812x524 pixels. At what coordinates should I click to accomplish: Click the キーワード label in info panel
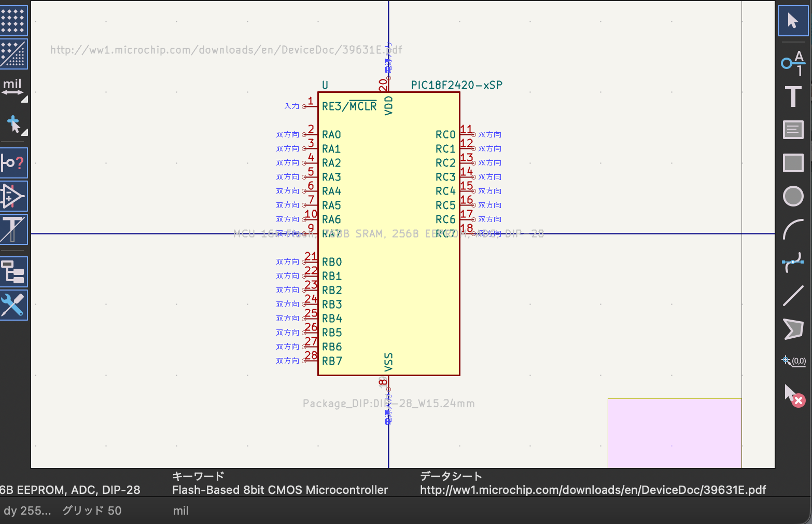click(x=198, y=476)
